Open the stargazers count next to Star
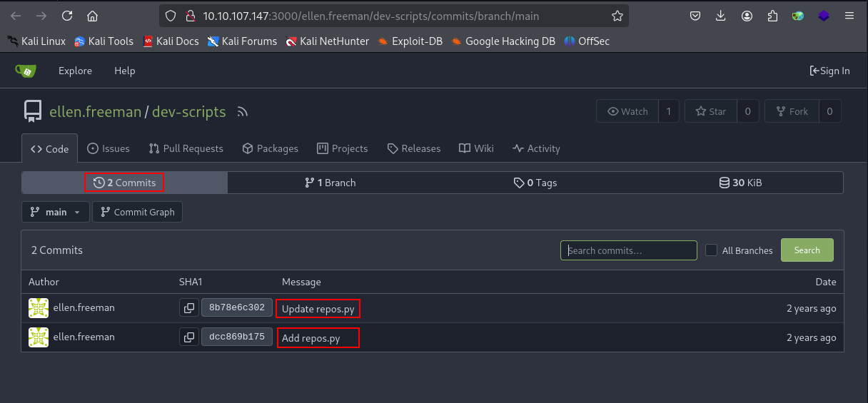This screenshot has width=868, height=403. tap(747, 111)
